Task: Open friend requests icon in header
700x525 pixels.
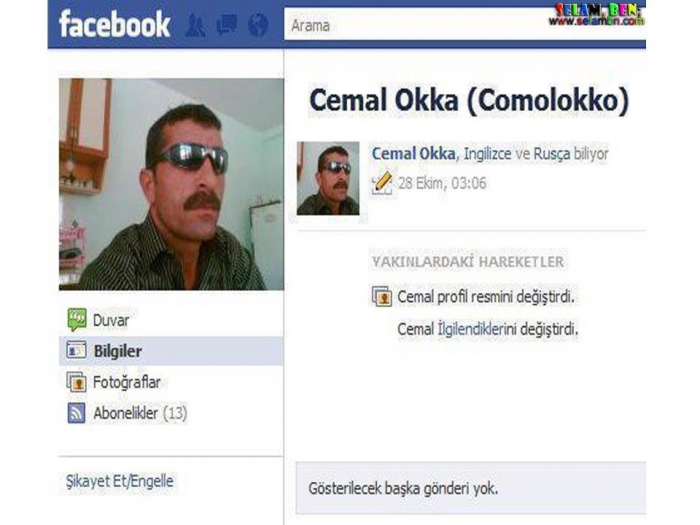Action: 195,25
